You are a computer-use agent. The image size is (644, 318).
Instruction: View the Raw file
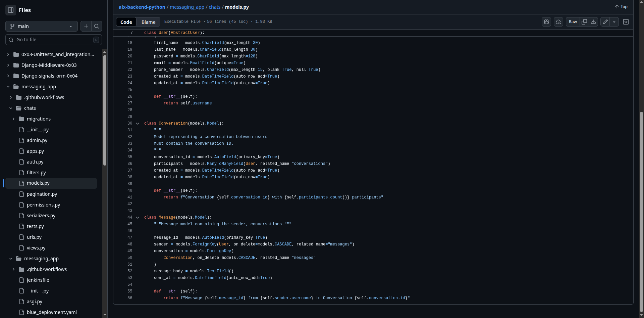tap(573, 21)
